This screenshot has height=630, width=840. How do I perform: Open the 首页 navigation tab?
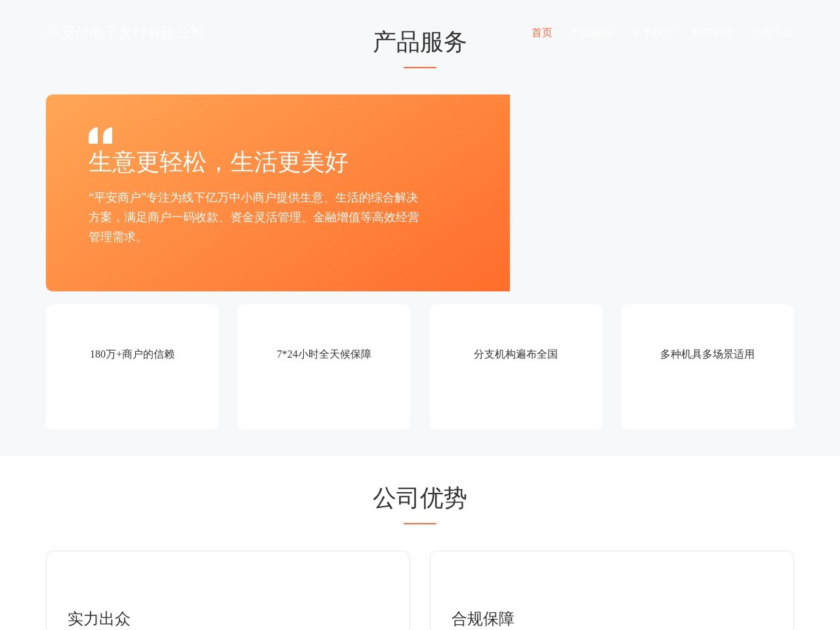click(541, 33)
